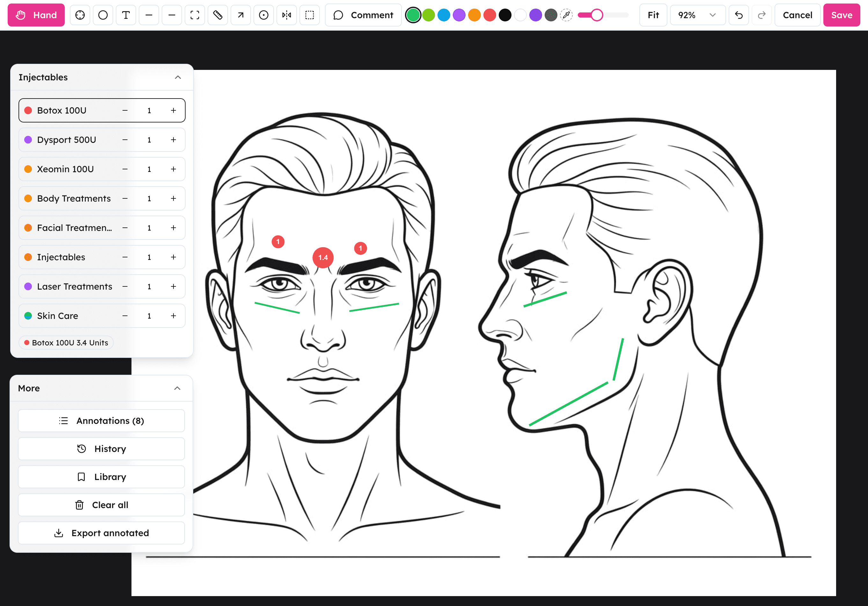The image size is (868, 606).
Task: Select the Laser Treatments injectable row
Action: [102, 286]
